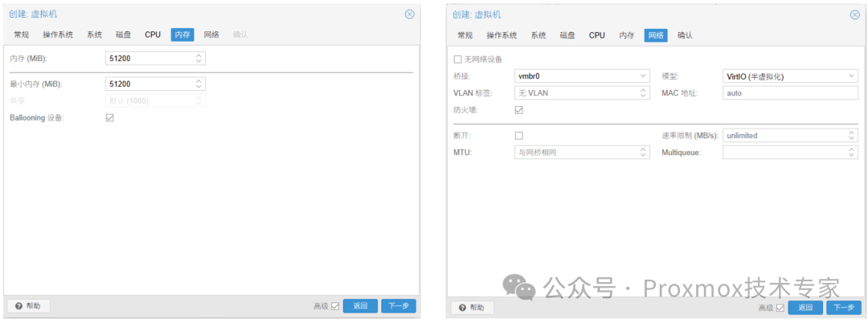The width and height of the screenshot is (868, 323).
Task: Adjust 最小内存 (MiB) spinner arrows
Action: pos(199,84)
